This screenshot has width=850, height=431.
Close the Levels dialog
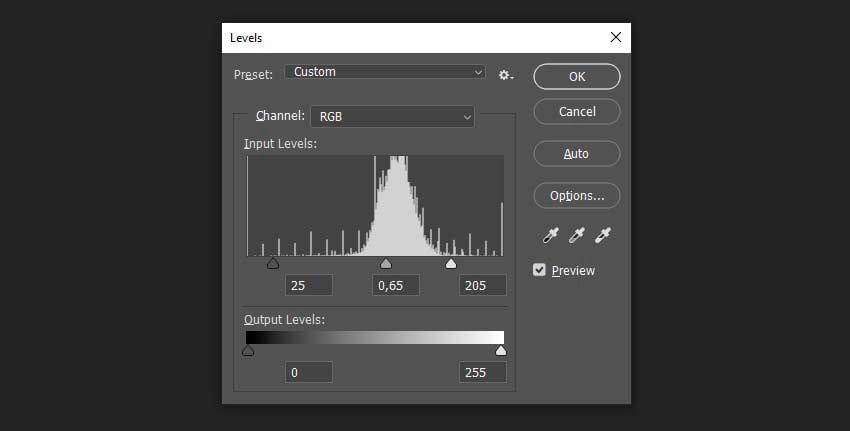click(x=615, y=37)
